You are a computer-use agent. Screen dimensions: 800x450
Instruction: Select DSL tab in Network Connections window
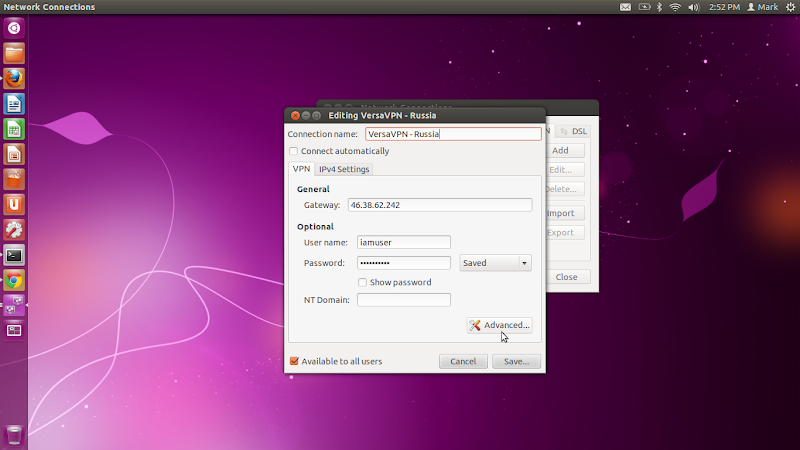574,131
